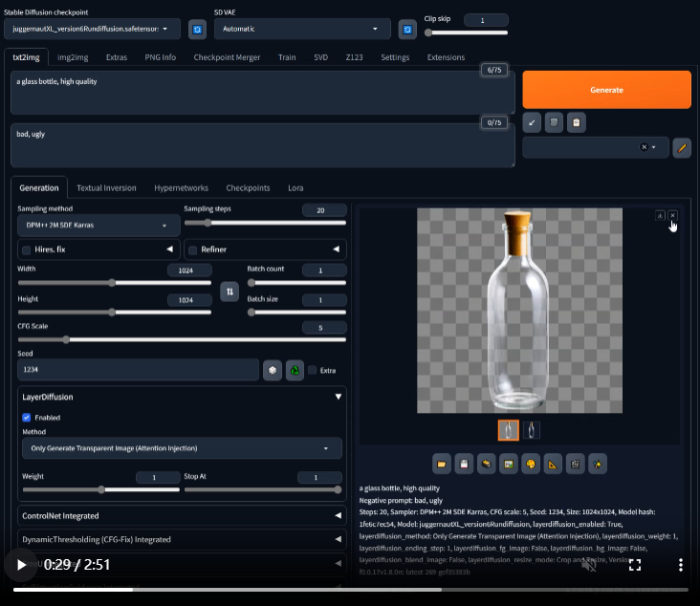Expand DynamicThresholding (CFG-Fix) Integrated section
700x606 pixels.
[x=182, y=539]
